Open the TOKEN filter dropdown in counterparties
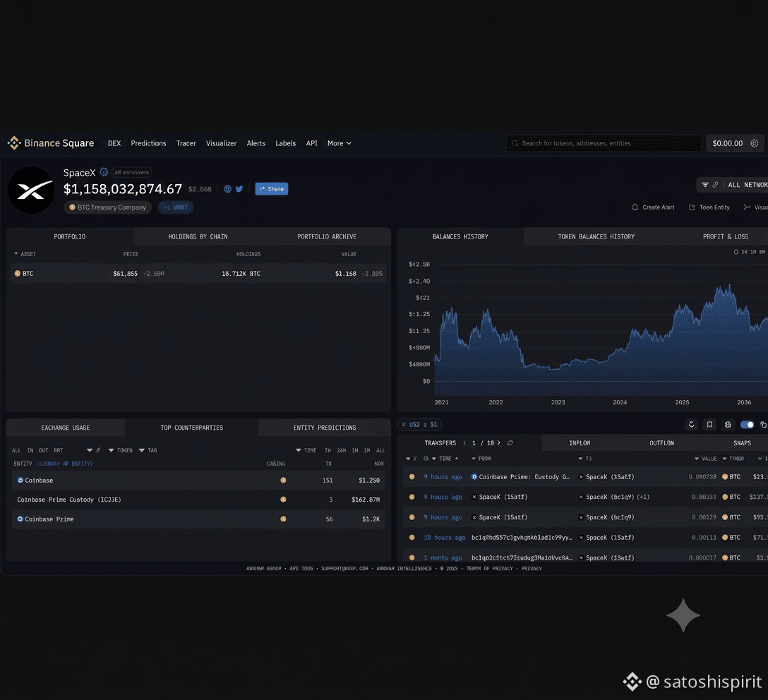The width and height of the screenshot is (768, 700). point(121,450)
